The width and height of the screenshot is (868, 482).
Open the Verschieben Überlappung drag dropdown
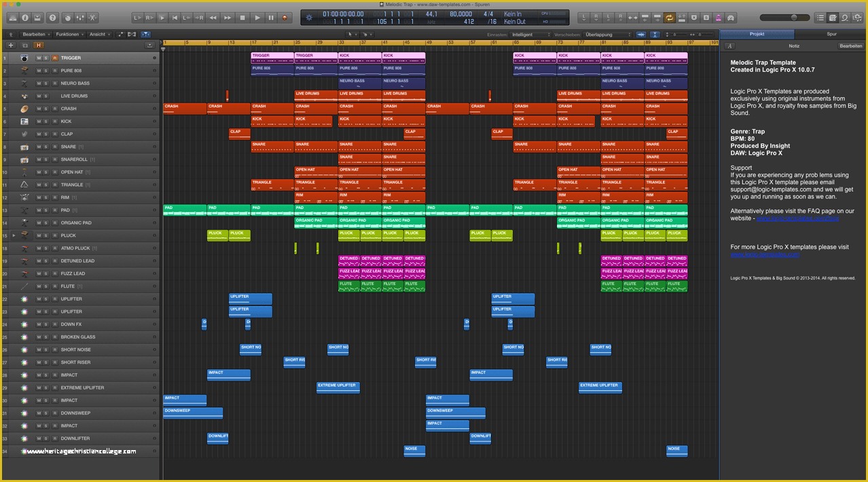point(607,34)
